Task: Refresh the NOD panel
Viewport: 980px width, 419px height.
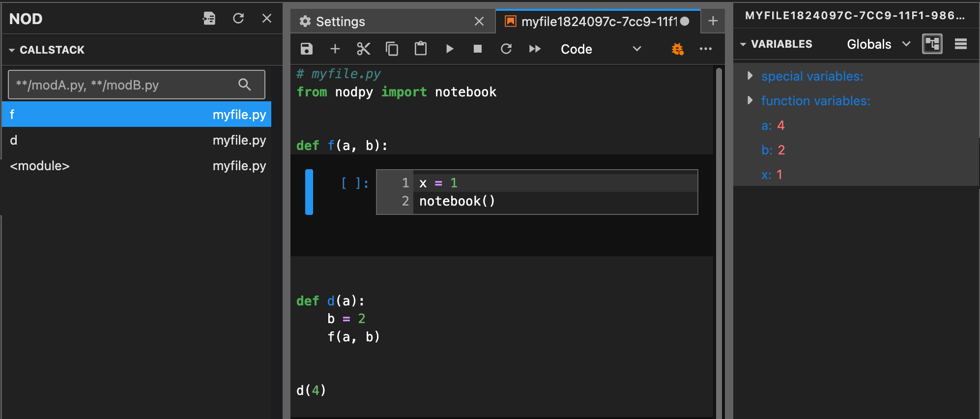Action: (x=238, y=19)
